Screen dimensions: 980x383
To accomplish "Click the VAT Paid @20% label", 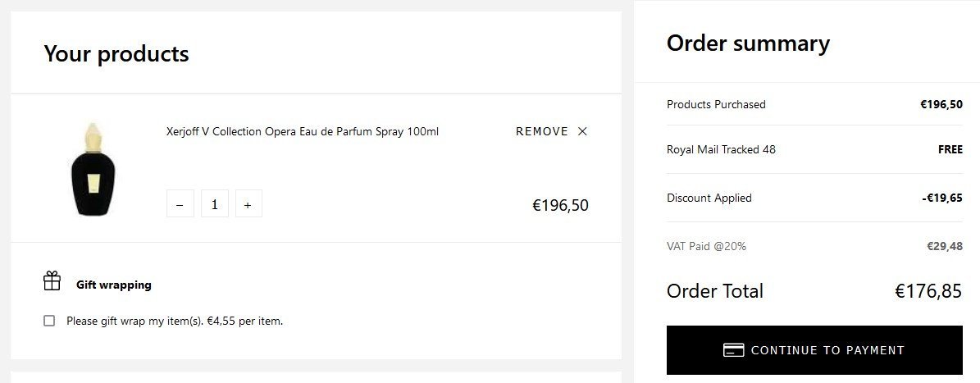I will coord(706,246).
